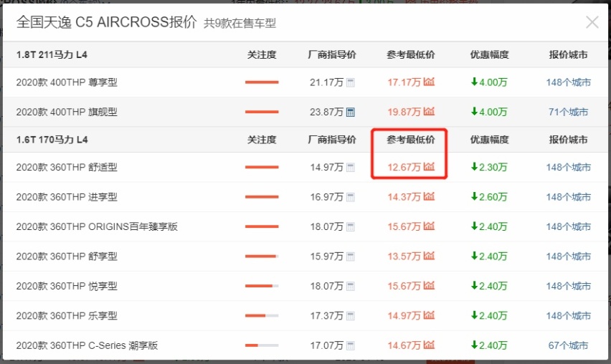Show price trend chart icon next to 13.57万
The width and height of the screenshot is (611, 364).
point(429,256)
